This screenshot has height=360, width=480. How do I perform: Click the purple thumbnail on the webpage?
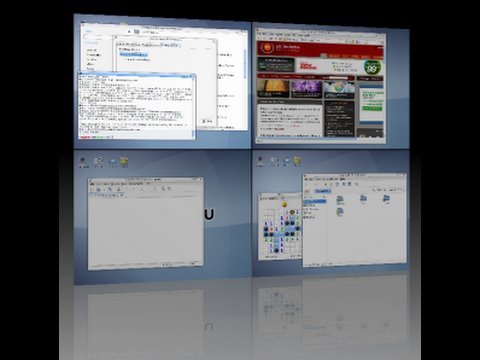[306, 89]
